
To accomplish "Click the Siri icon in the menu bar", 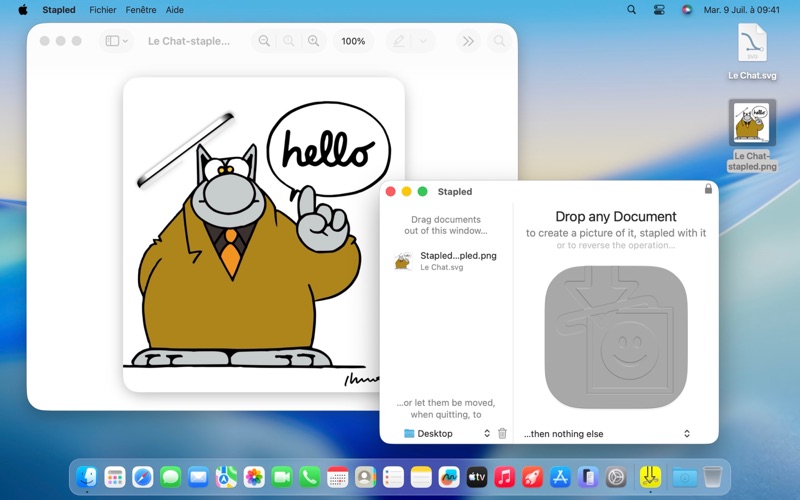I will (687, 10).
